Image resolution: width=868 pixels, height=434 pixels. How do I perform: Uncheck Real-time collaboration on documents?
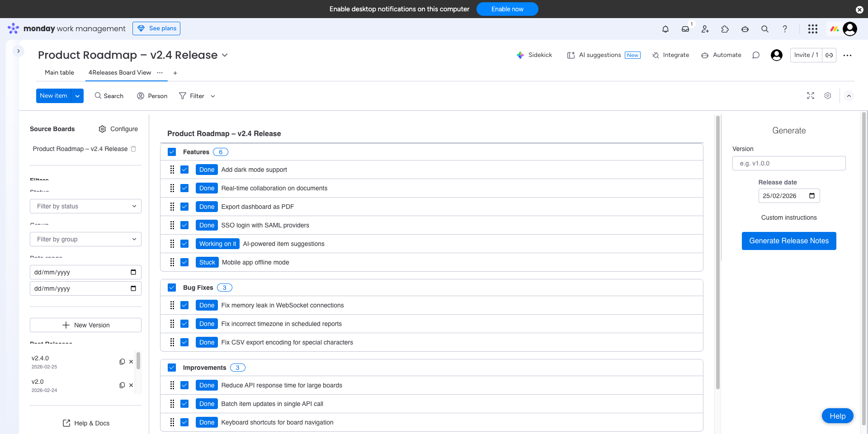pyautogui.click(x=184, y=188)
